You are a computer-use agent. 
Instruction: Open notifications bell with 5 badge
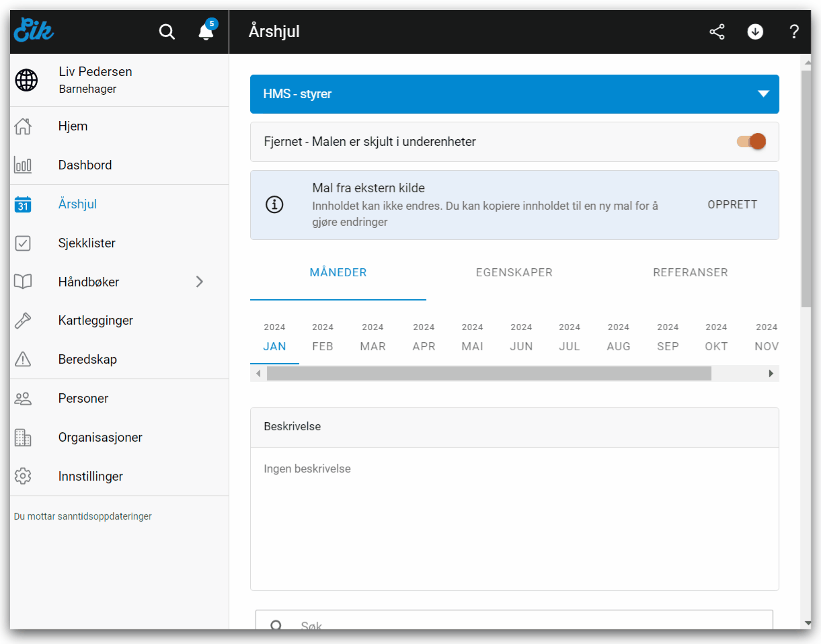[x=206, y=32]
